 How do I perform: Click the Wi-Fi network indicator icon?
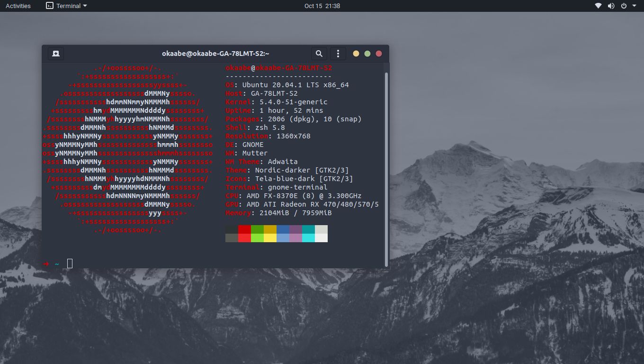coord(597,6)
